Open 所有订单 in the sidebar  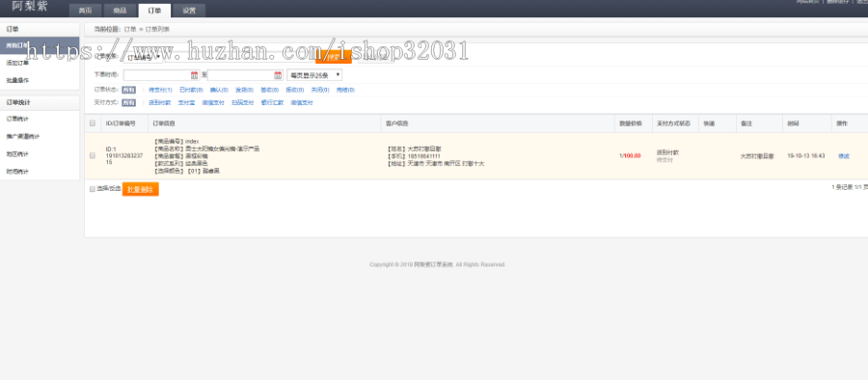coord(40,45)
